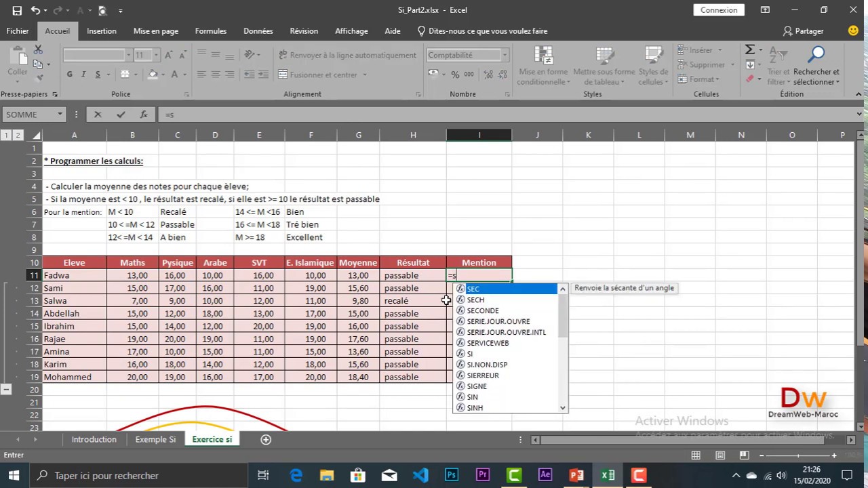Open Mettre sous forme de tableau

(x=604, y=66)
